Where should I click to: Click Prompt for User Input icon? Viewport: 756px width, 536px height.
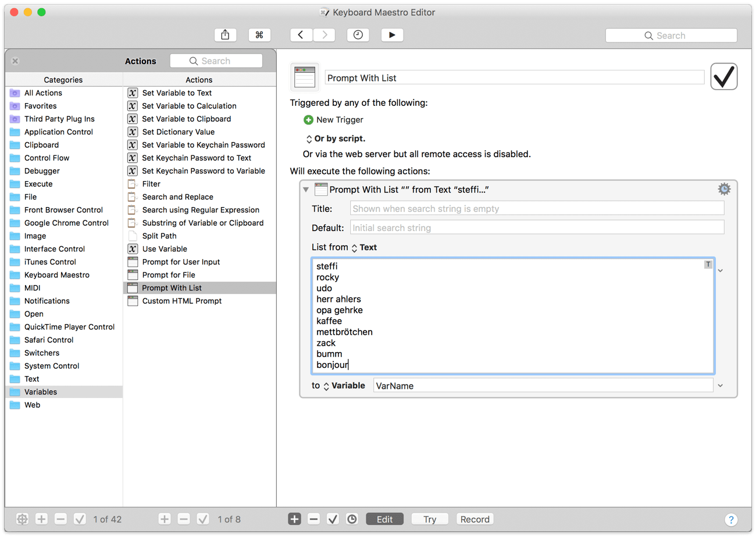point(132,262)
